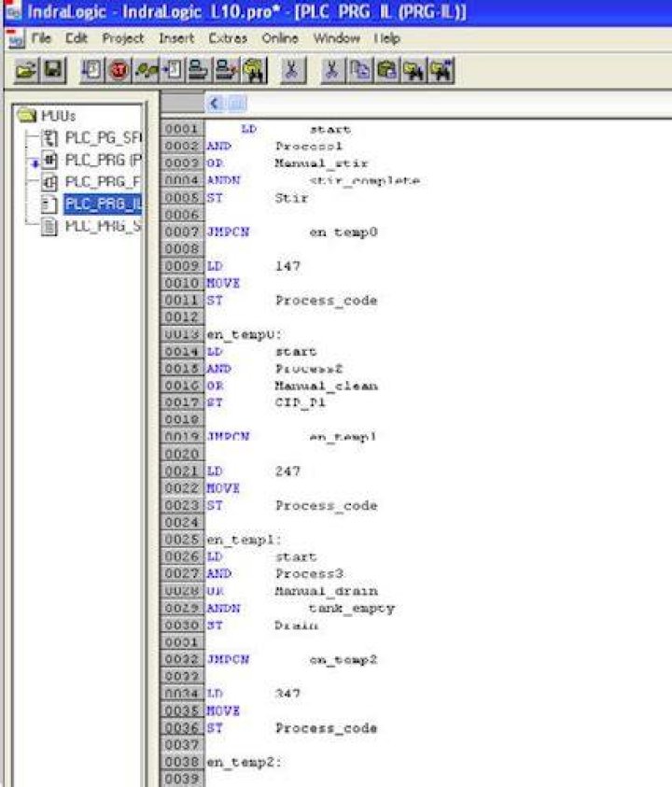Click Process3 operand on line 0027
This screenshot has height=787, width=672.
pyautogui.click(x=309, y=574)
